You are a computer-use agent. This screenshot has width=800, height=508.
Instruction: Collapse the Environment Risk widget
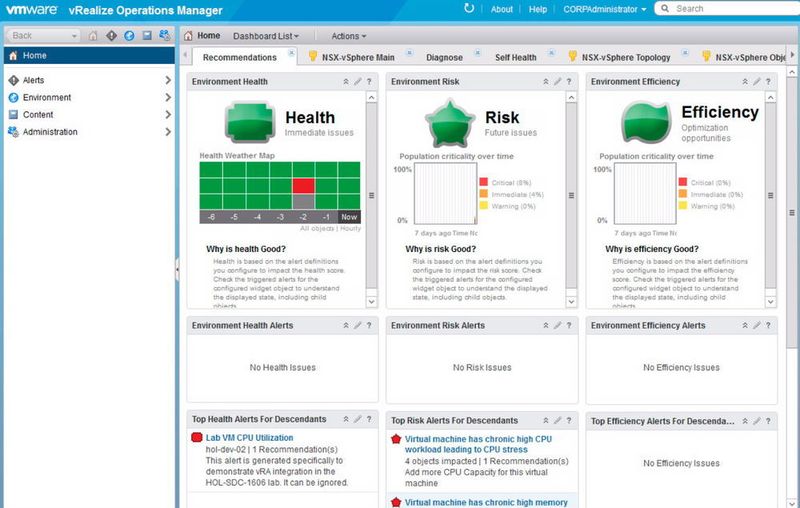pyautogui.click(x=545, y=82)
